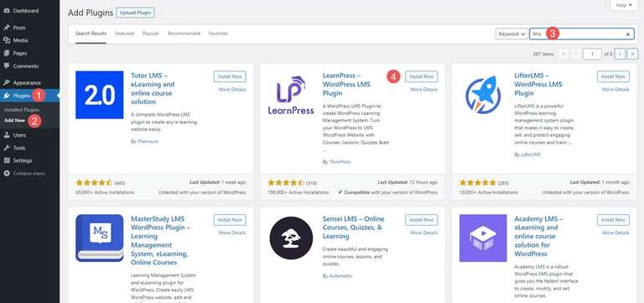Viewport: 644px width, 303px height.
Task: Go to first page of results
Action: pos(563,54)
